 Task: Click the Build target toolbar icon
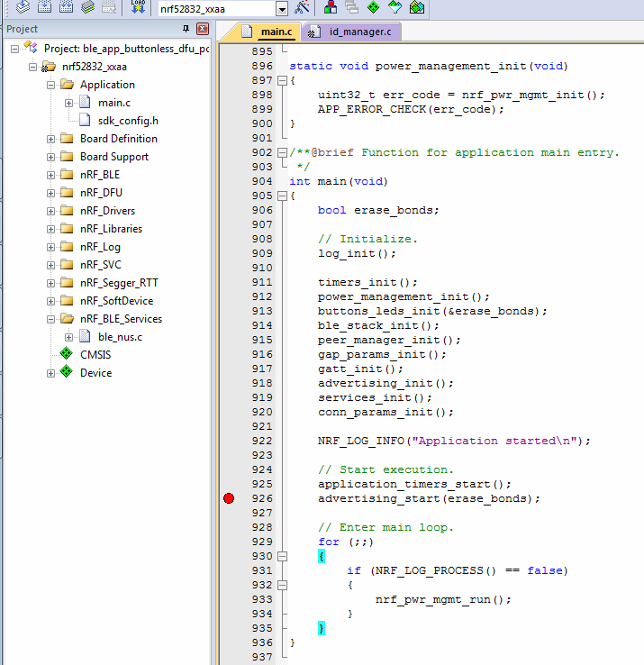pos(44,7)
